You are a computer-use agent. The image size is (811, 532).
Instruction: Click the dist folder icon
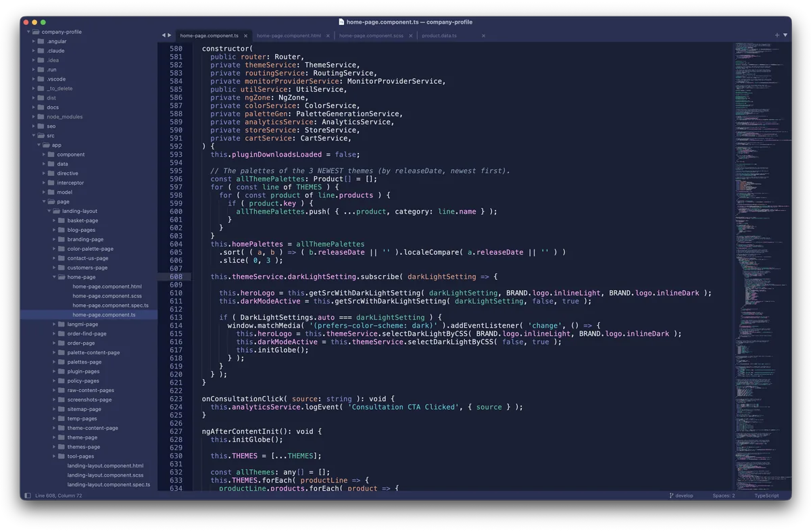point(41,98)
